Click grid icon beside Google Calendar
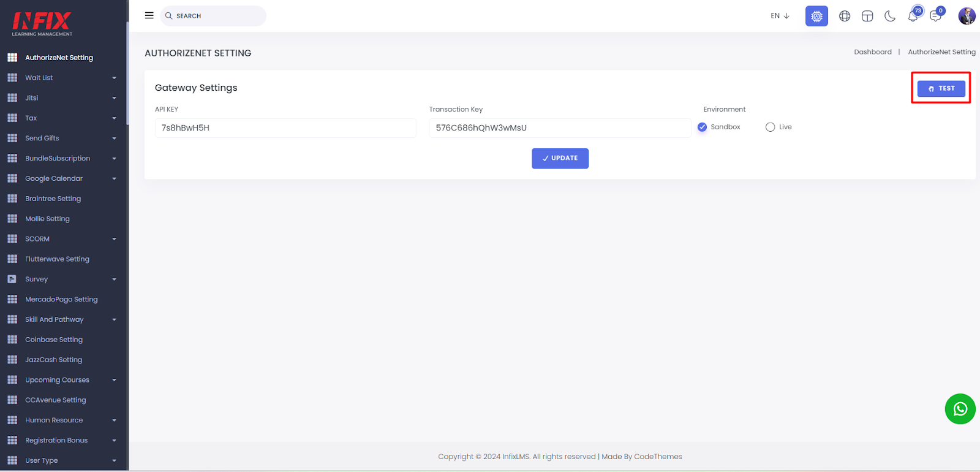This screenshot has height=472, width=980. [12, 178]
